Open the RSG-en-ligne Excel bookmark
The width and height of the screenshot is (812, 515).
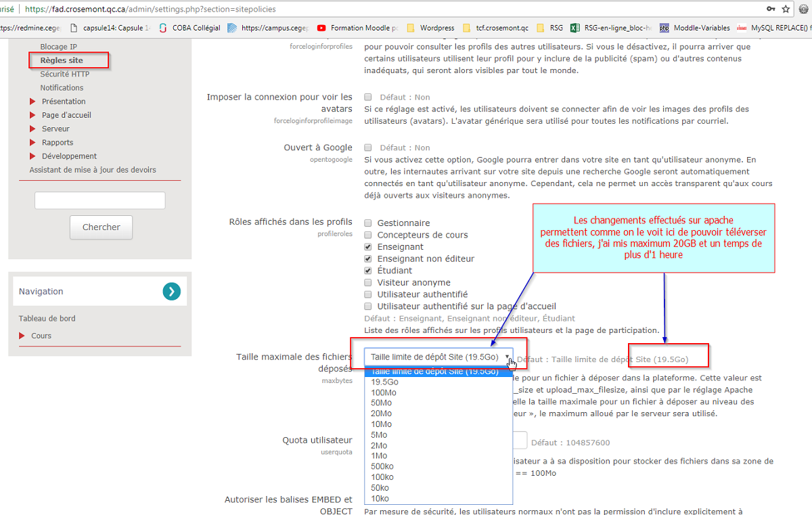click(x=610, y=28)
